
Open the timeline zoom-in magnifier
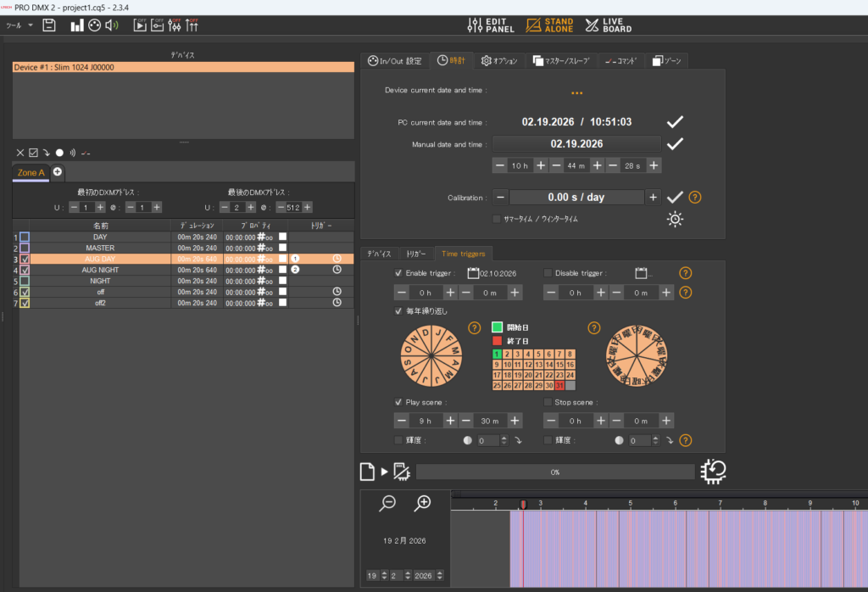(422, 503)
